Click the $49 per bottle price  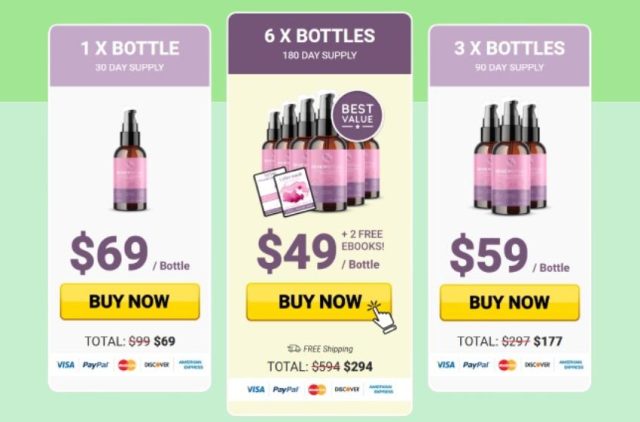(297, 251)
